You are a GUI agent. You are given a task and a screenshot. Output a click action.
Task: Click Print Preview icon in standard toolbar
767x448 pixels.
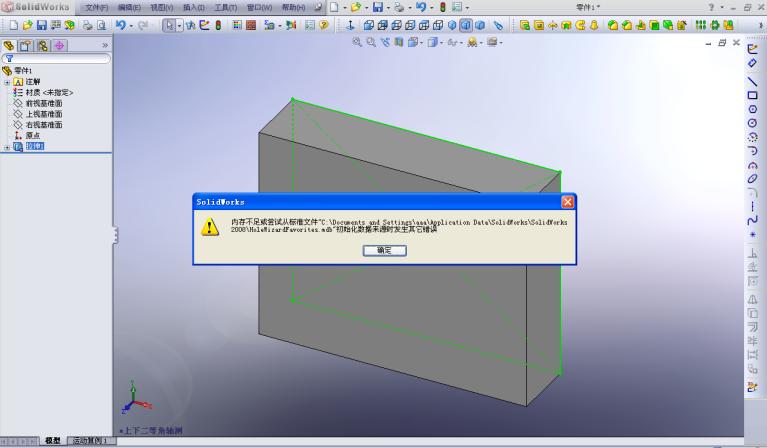click(x=101, y=25)
